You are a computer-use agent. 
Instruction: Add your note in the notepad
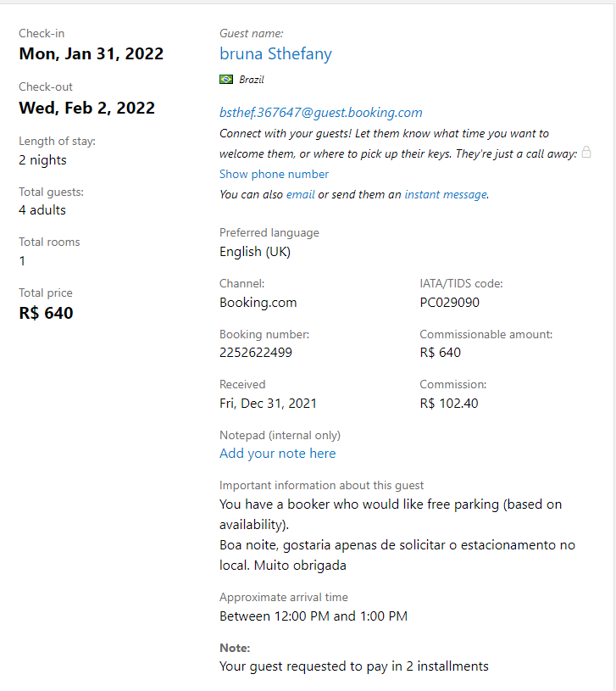pos(277,454)
